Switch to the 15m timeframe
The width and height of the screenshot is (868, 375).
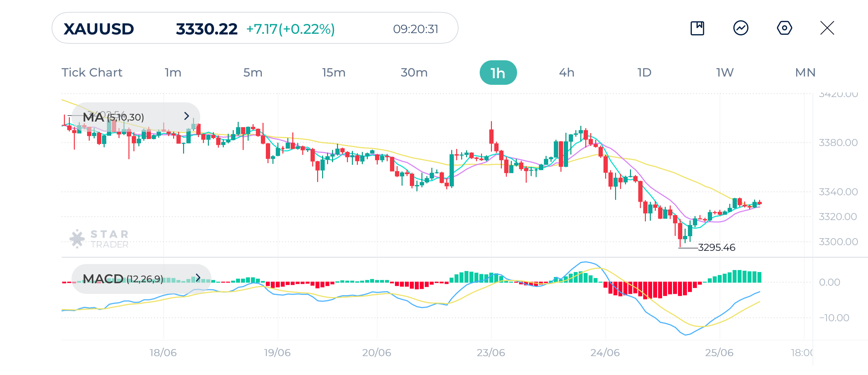click(x=334, y=72)
